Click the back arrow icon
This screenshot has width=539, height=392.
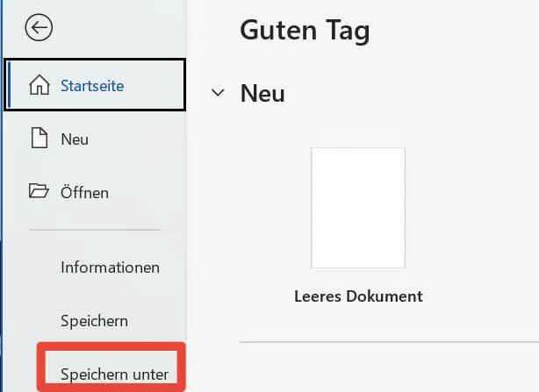[40, 29]
